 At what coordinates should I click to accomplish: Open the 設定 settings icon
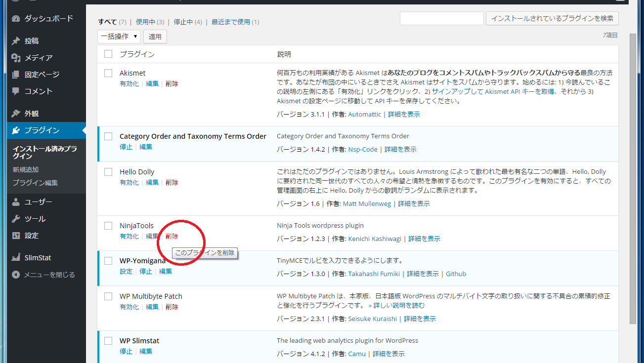pos(16,236)
